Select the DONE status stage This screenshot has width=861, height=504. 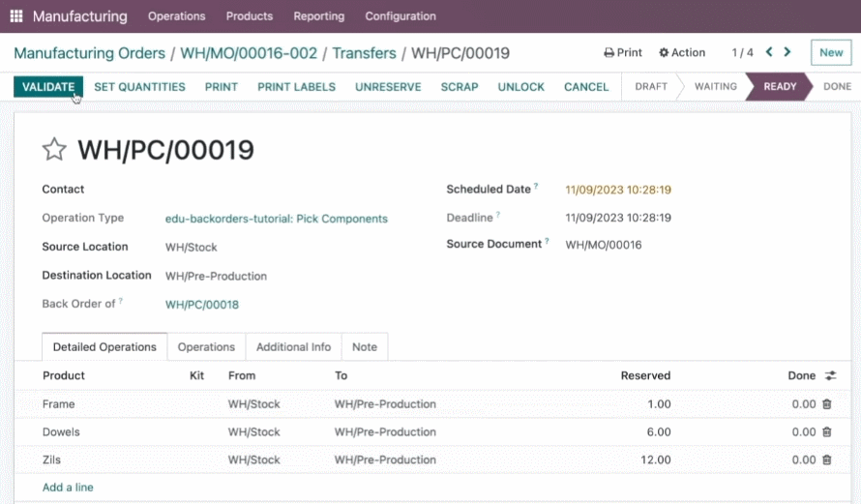[x=838, y=87]
